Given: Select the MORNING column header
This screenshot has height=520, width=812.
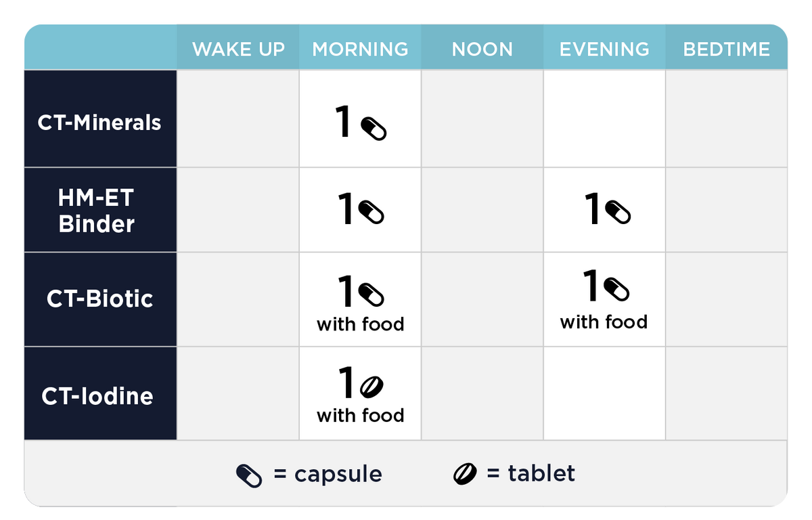Looking at the screenshot, I should (x=360, y=49).
